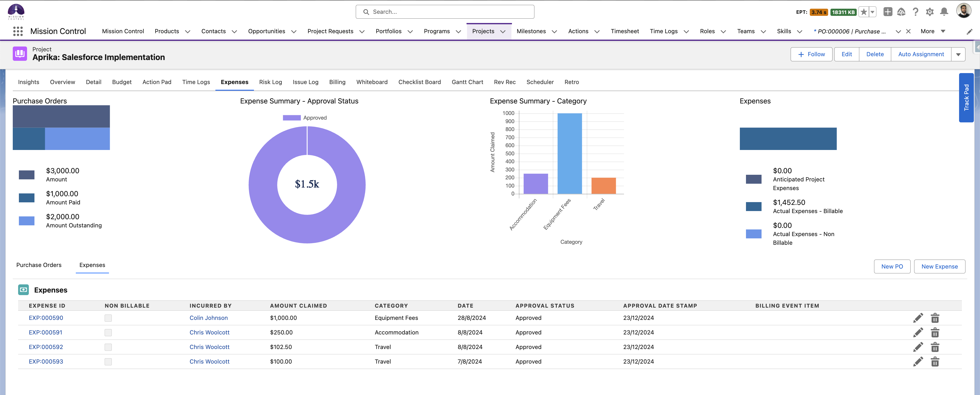Edit expense EXP:000591 with pencil icon
Viewport: 980px width, 395px height.
click(918, 332)
